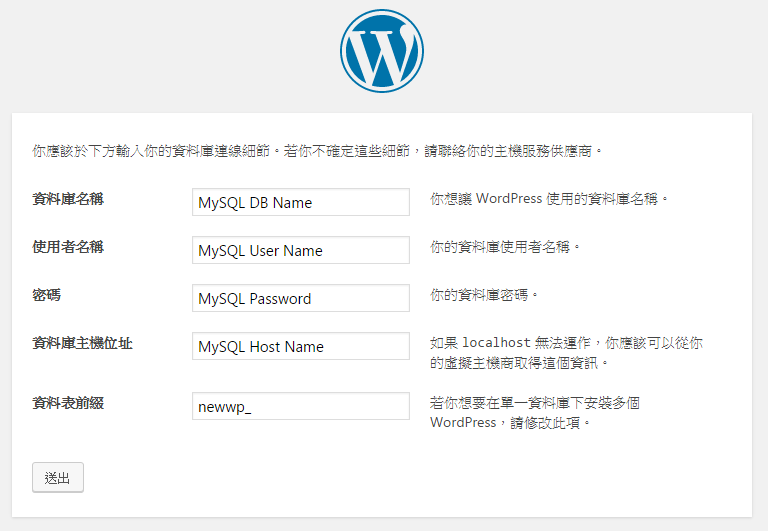Click the WordPress logo at top
Viewport: 768px width, 531px height.
pyautogui.click(x=382, y=51)
